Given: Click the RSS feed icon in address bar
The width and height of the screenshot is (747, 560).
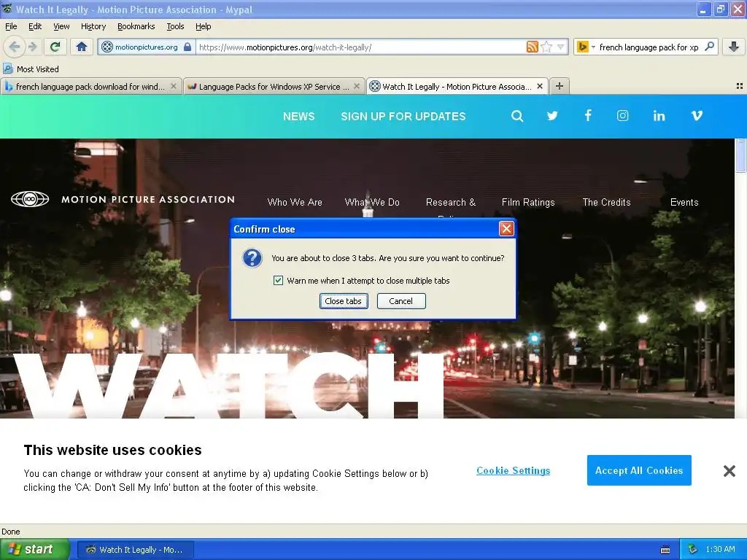Looking at the screenshot, I should (532, 47).
